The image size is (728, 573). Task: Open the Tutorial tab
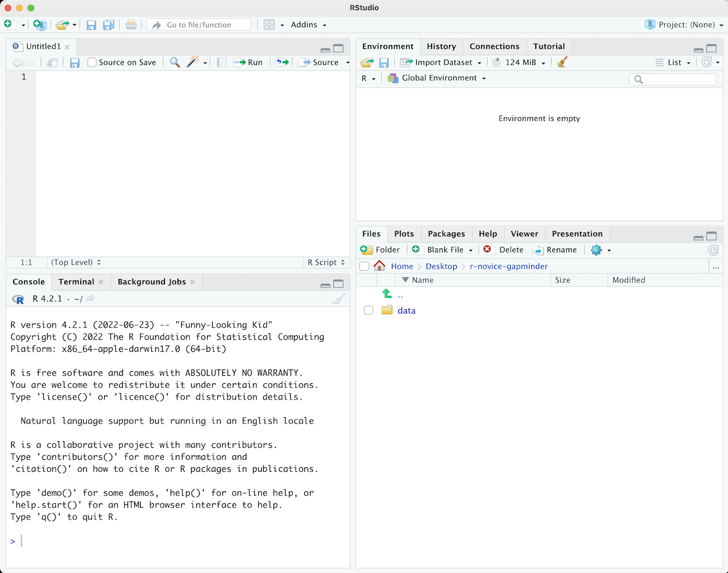pos(549,47)
